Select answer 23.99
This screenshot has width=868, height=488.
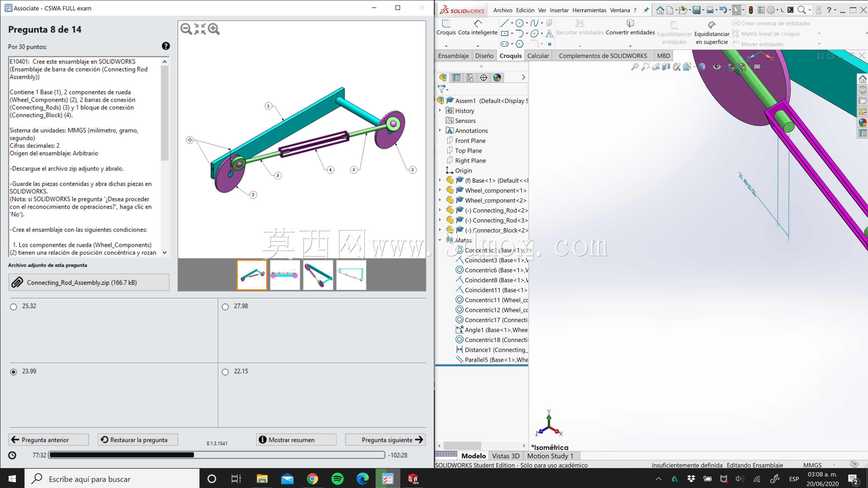pos(14,372)
